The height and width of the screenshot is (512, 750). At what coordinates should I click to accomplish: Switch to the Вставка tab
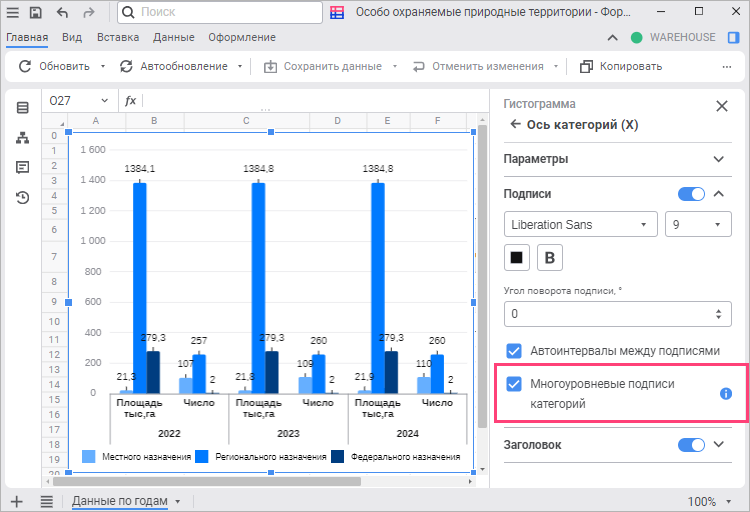tap(118, 38)
